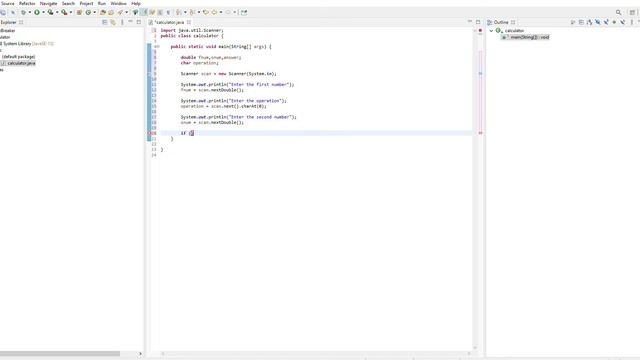Click the Open Perspective icon

pos(632,12)
